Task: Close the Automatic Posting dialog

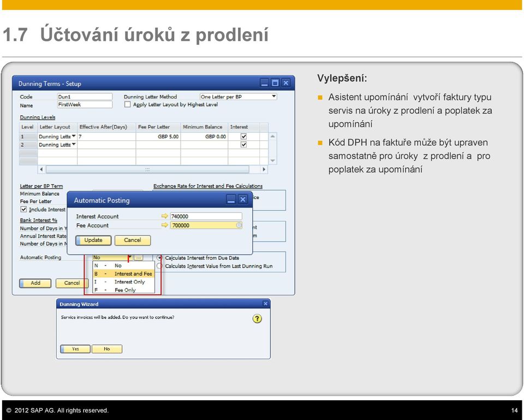Action: 242,200
